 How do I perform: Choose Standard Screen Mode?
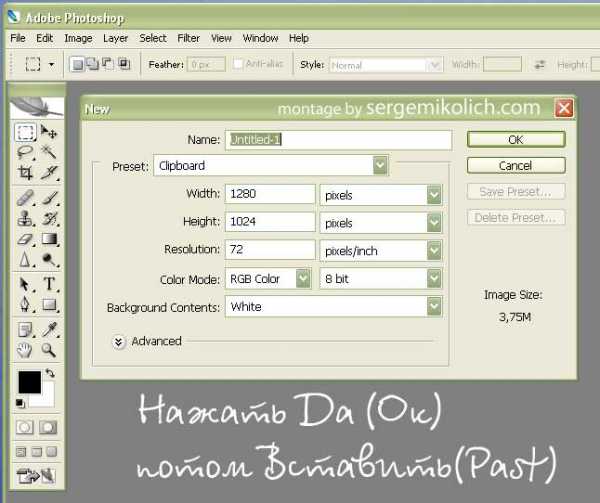pyautogui.click(x=21, y=452)
